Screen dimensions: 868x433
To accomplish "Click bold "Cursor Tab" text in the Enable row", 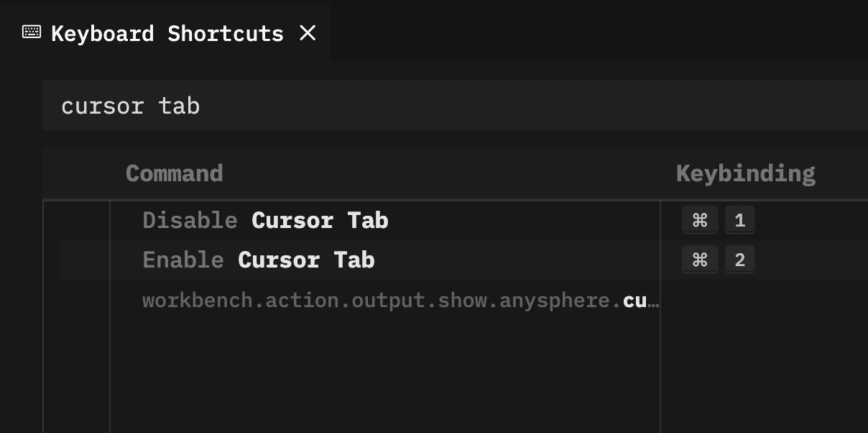I will click(x=306, y=260).
